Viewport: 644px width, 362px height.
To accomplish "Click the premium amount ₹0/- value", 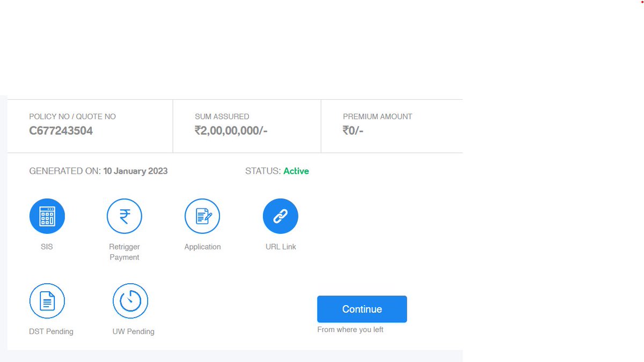I will tap(353, 131).
